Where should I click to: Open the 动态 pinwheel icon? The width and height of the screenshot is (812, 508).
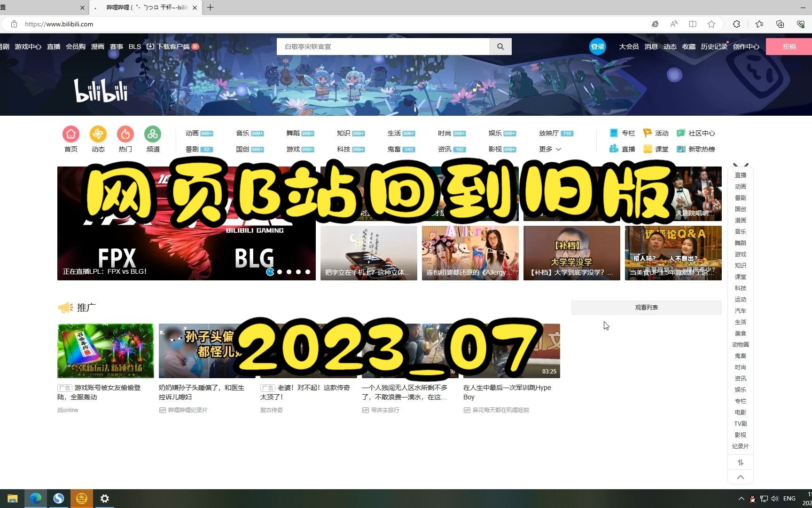[98, 134]
